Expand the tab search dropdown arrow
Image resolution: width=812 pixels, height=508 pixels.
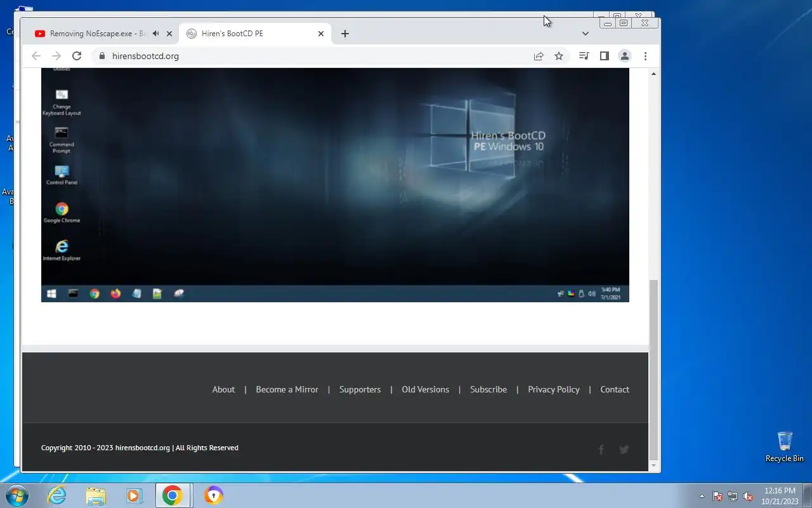click(585, 34)
